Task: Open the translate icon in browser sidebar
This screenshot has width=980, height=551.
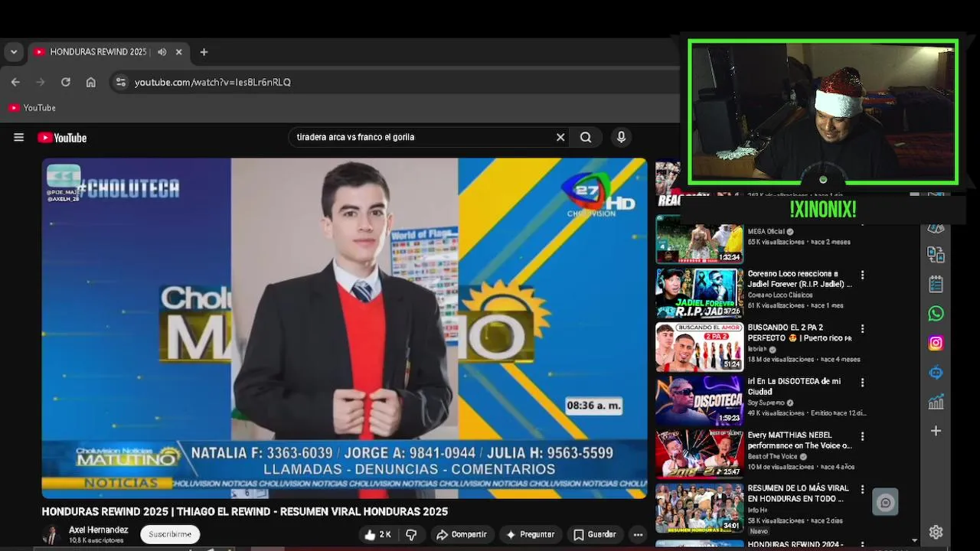Action: point(936,254)
